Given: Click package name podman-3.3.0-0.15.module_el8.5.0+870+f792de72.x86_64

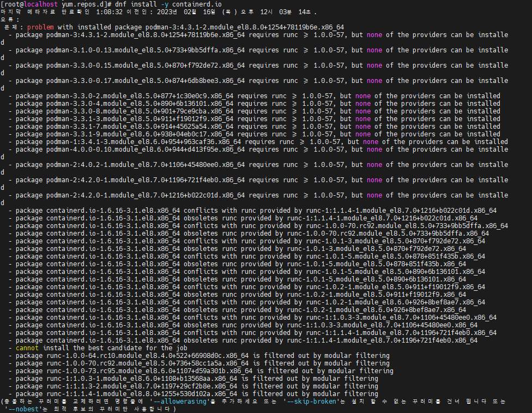Looking at the screenshot, I should point(145,65).
